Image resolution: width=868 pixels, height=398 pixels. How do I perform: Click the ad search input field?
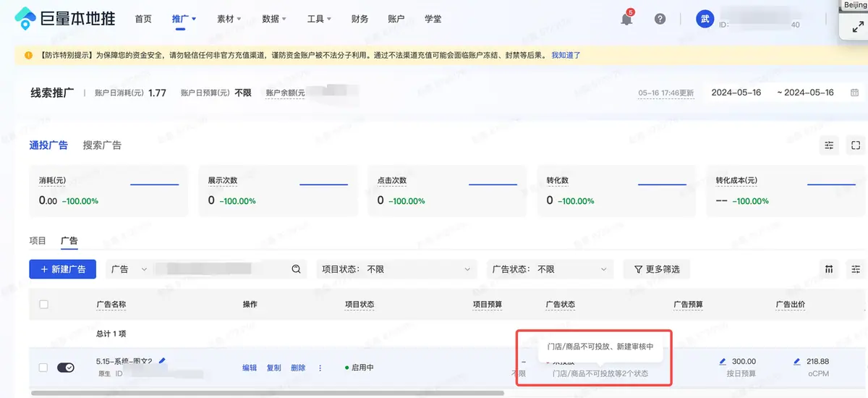point(221,269)
